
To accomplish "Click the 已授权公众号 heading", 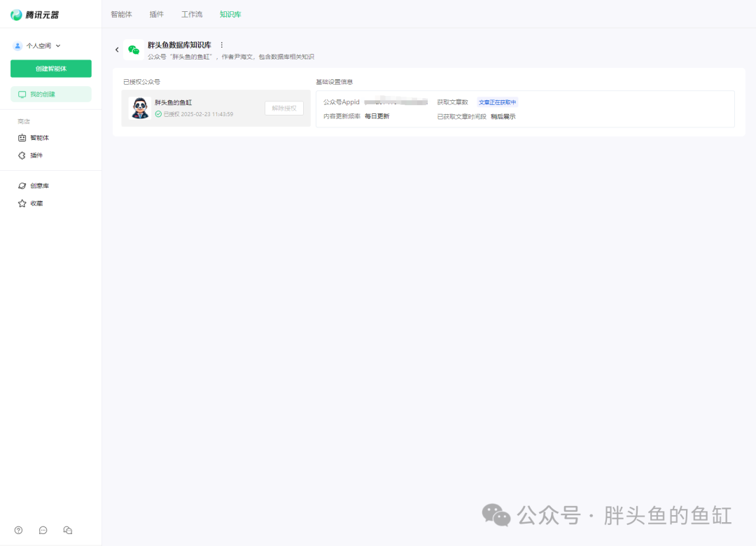I will pyautogui.click(x=141, y=82).
